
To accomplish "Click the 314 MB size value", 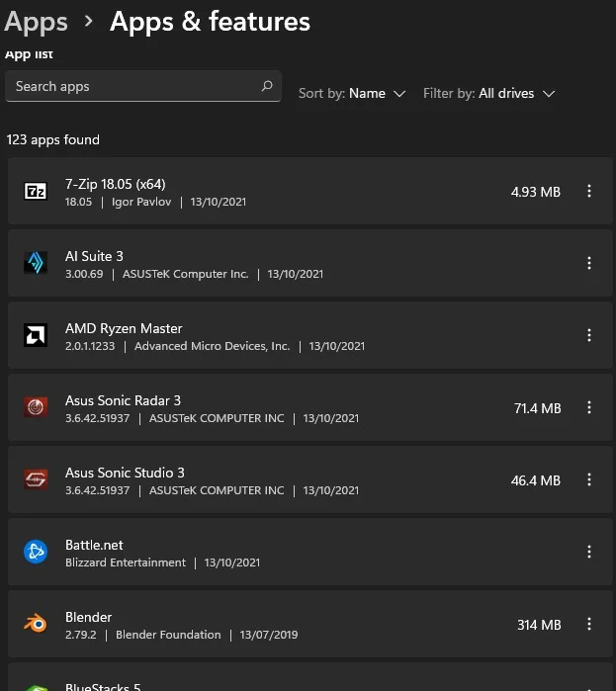I will click(x=539, y=625).
